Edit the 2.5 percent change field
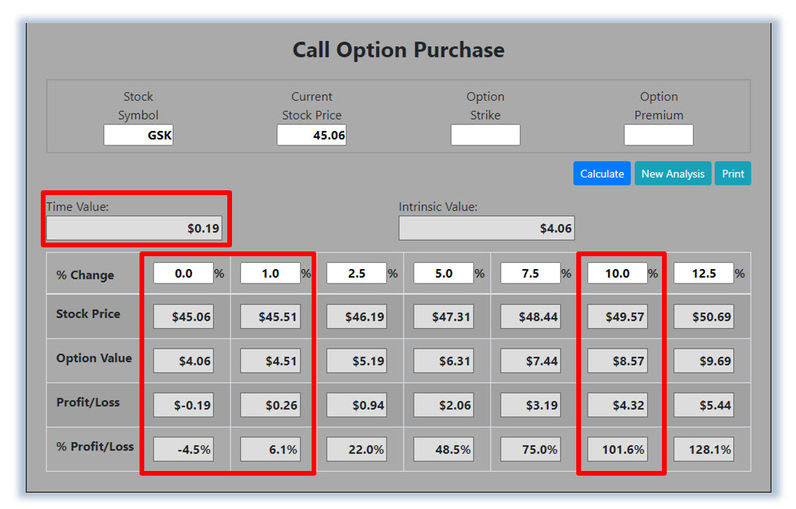This screenshot has width=796, height=509. click(356, 274)
